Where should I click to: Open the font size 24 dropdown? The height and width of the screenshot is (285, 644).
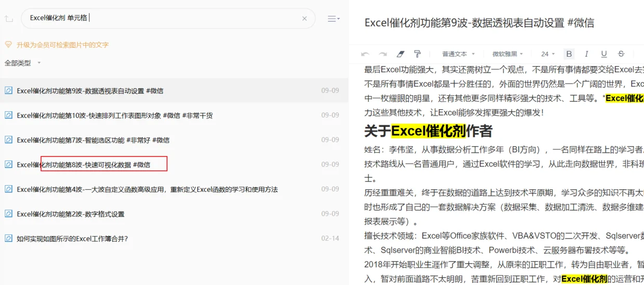548,54
